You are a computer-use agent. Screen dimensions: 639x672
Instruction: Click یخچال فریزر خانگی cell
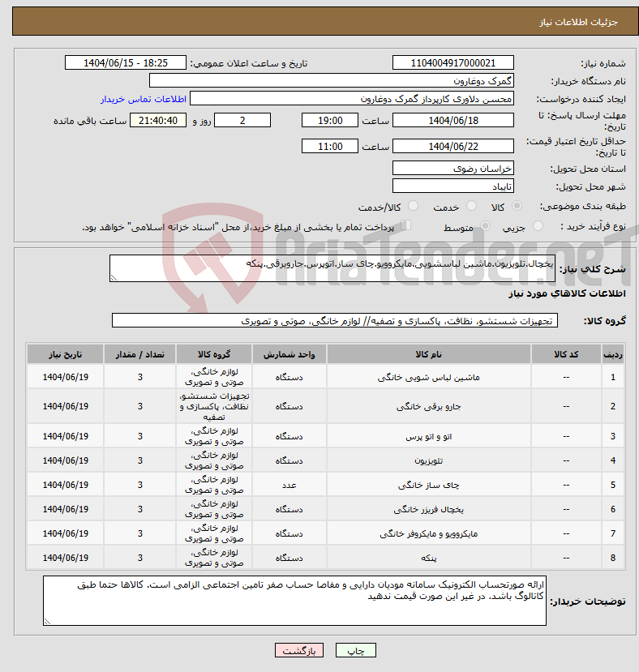coord(429,510)
